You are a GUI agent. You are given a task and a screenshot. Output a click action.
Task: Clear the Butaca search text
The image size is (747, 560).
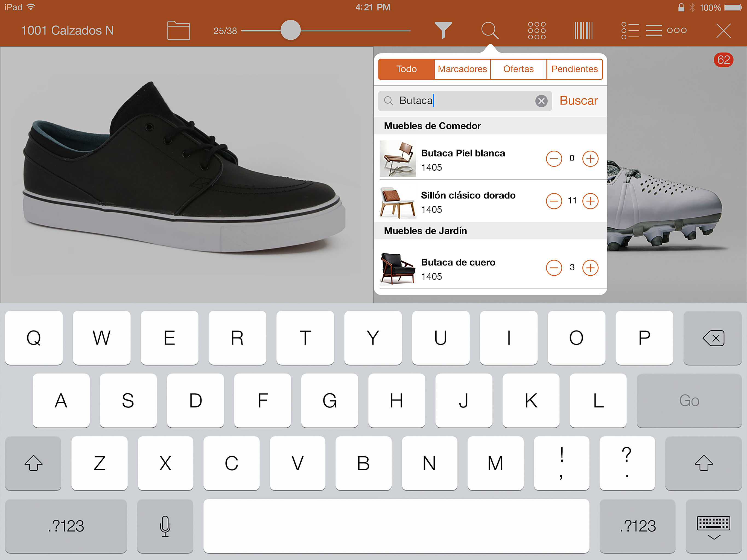[x=541, y=101]
